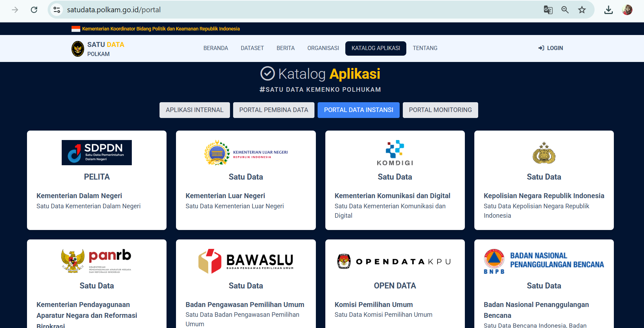Open Kementerian Luar Negeri heading

(225, 196)
